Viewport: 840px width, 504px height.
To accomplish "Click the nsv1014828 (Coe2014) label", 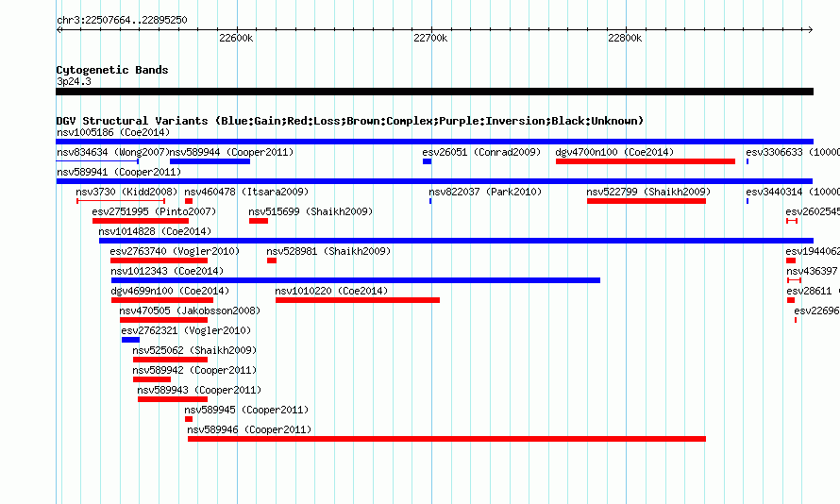I will point(155,231).
